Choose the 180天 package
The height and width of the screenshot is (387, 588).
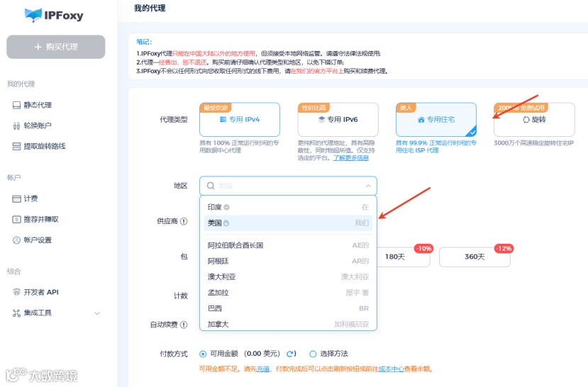(x=403, y=257)
